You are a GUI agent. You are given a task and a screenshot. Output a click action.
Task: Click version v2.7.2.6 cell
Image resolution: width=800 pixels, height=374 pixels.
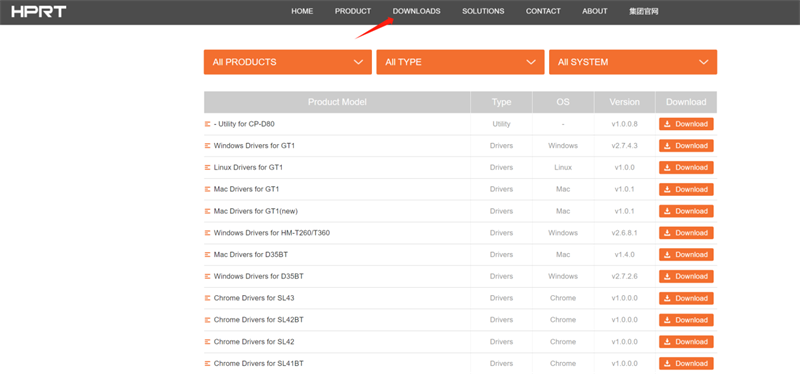[x=624, y=277]
